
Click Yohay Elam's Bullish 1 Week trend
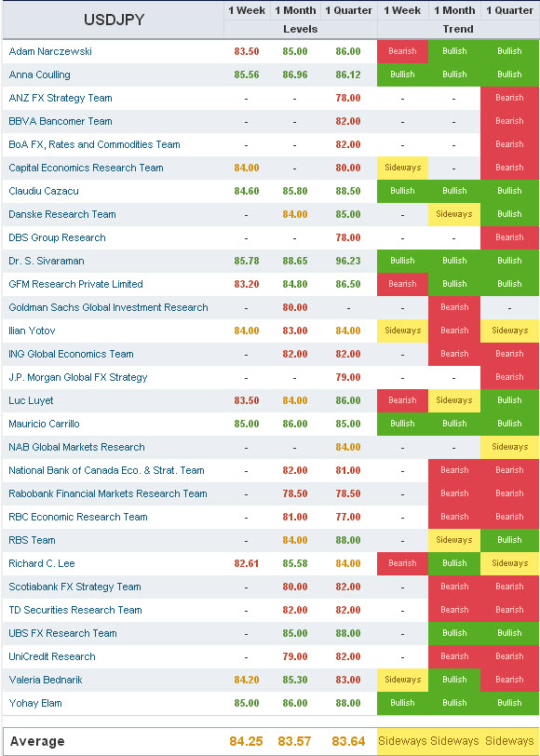pyautogui.click(x=402, y=704)
